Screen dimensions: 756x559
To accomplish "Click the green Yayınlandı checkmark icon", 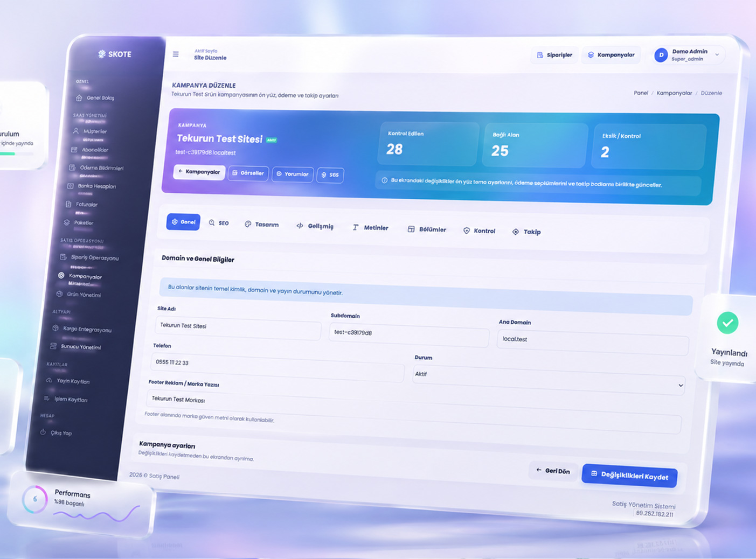I will [727, 323].
